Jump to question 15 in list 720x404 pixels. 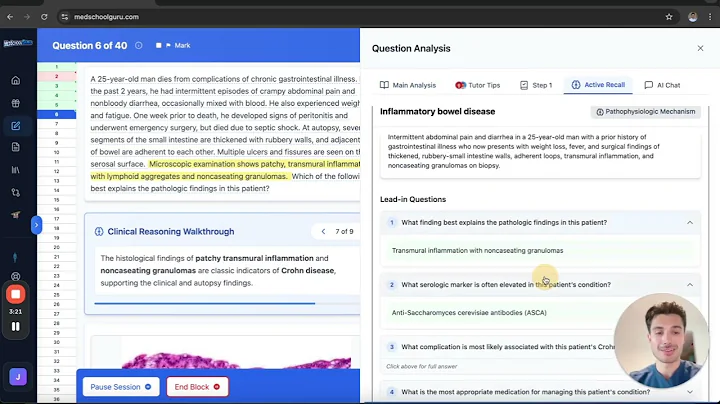click(x=56, y=200)
